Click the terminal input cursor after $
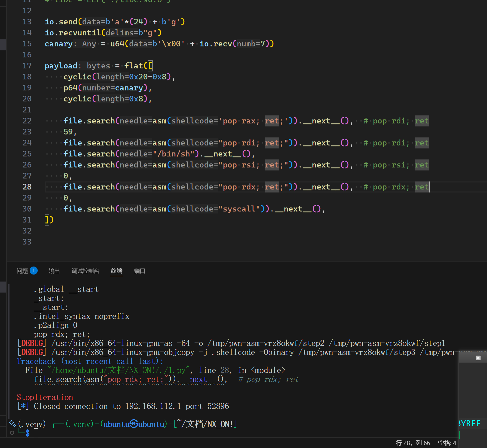The width and height of the screenshot is (487, 448). 36,433
